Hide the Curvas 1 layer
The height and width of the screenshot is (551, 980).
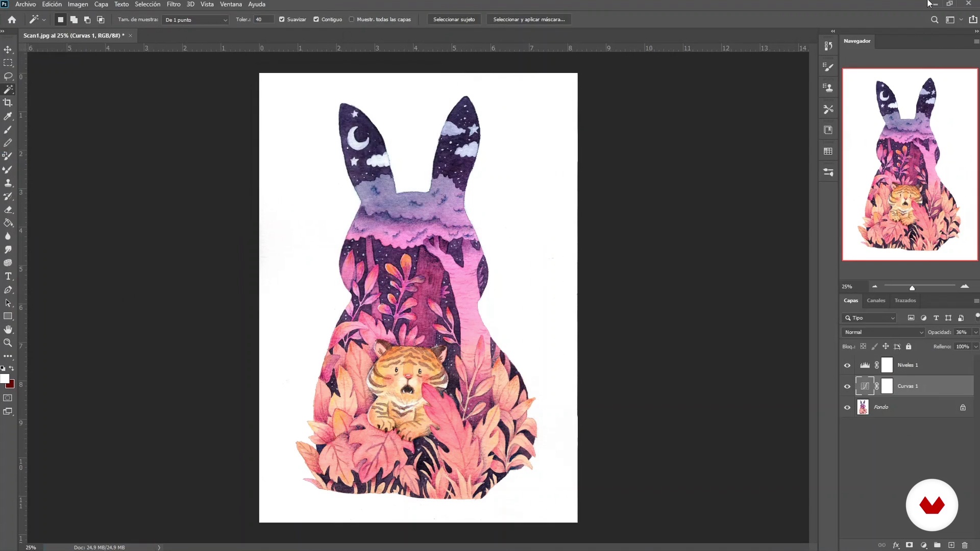[x=847, y=386]
